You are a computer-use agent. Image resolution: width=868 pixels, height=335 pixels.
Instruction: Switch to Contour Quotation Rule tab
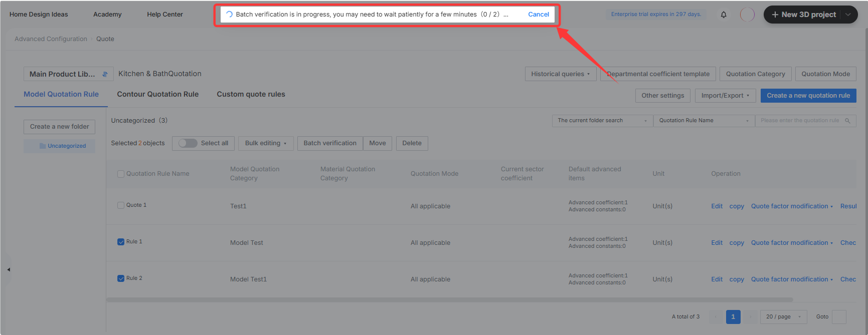tap(158, 94)
